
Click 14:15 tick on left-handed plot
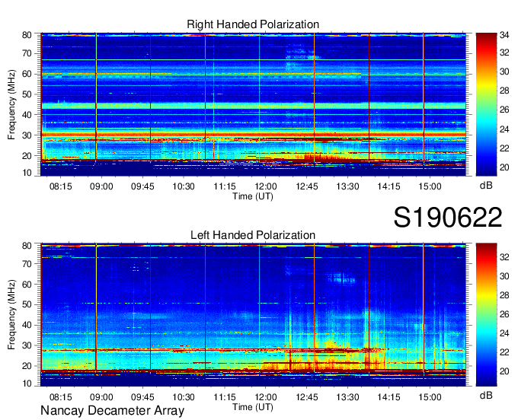[388, 397]
